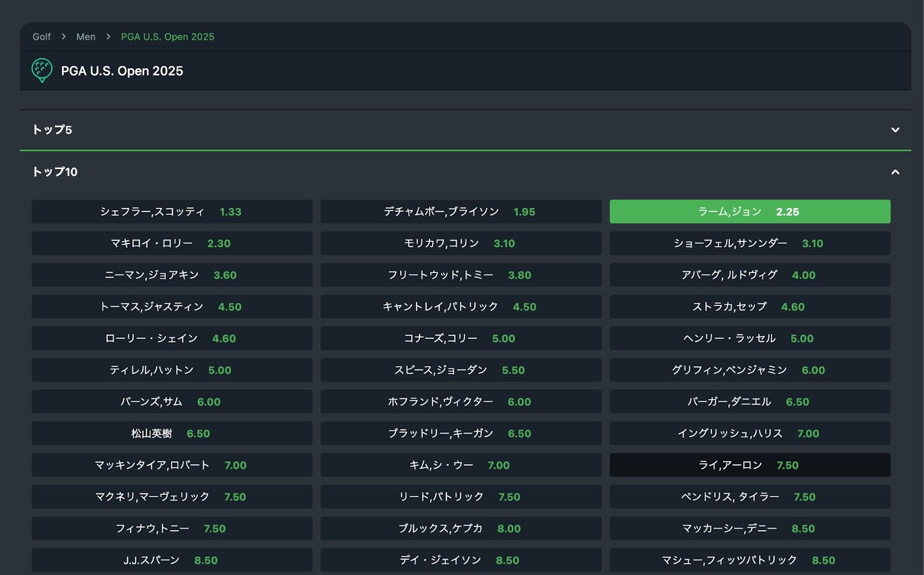Select ローリー・シェイン odds 4.60
This screenshot has width=924, height=575.
pos(172,338)
